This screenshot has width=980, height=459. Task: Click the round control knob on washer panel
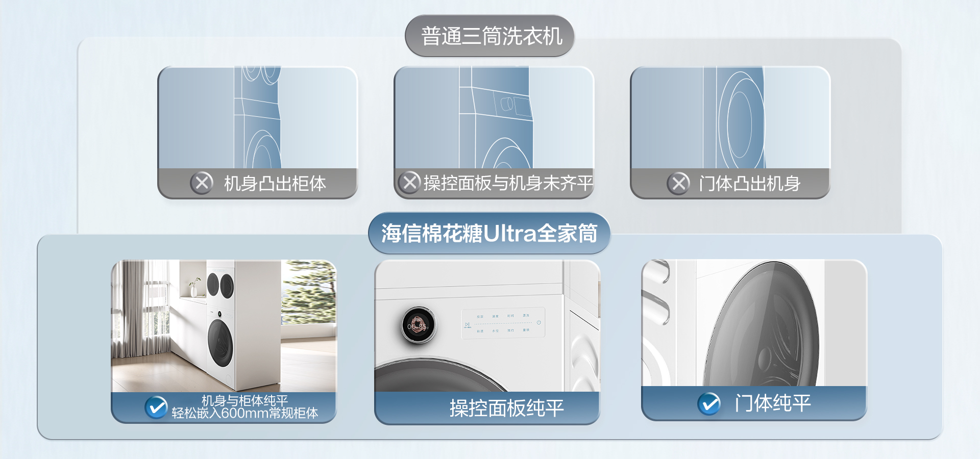tap(418, 325)
